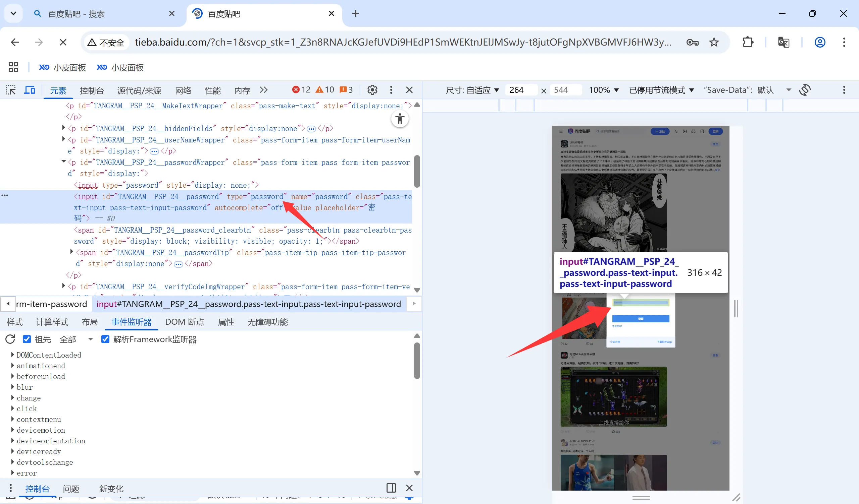Open the Google Translate page icon
859x504 pixels.
783,42
